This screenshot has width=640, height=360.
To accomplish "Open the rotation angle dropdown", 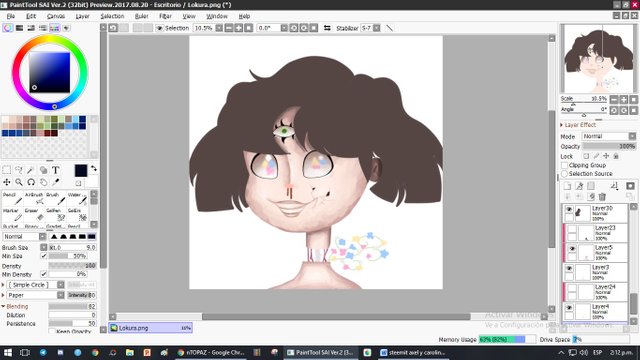I will coord(284,28).
